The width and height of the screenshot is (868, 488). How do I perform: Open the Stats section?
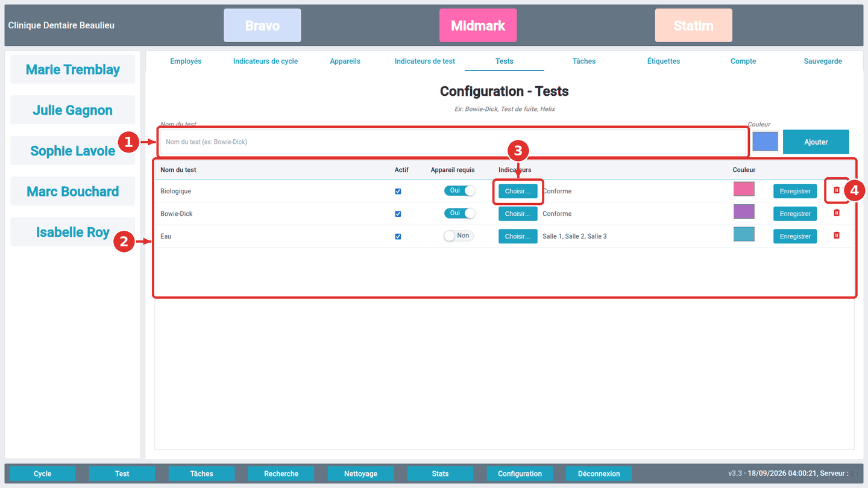[x=440, y=474]
